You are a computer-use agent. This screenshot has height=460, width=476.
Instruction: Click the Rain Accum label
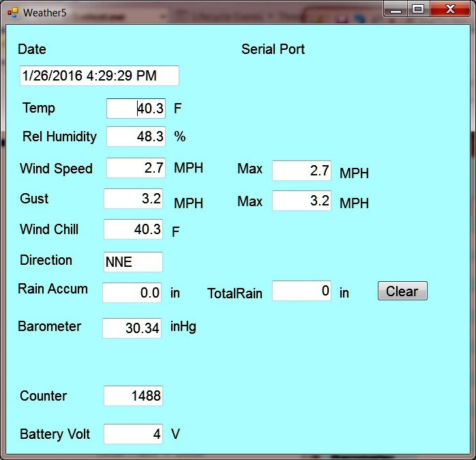(53, 289)
